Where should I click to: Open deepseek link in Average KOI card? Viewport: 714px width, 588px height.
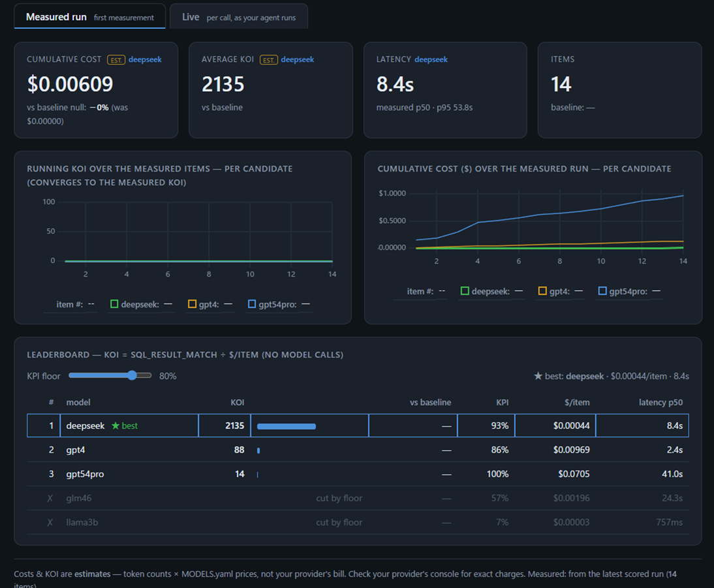[298, 59]
